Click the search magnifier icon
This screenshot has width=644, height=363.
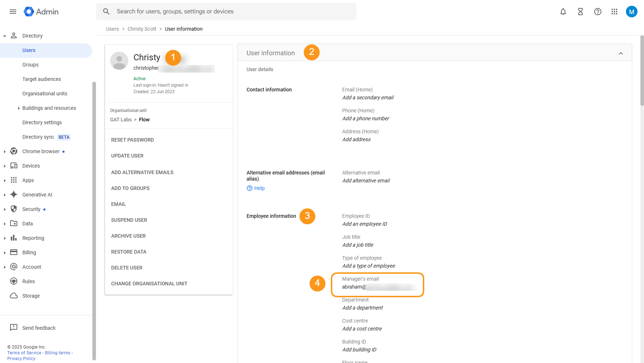[106, 11]
